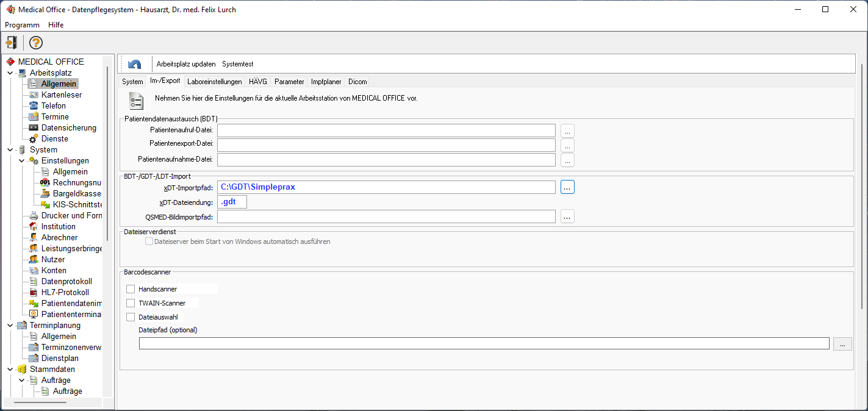Collapse the Terminplanung tree node

[10, 325]
